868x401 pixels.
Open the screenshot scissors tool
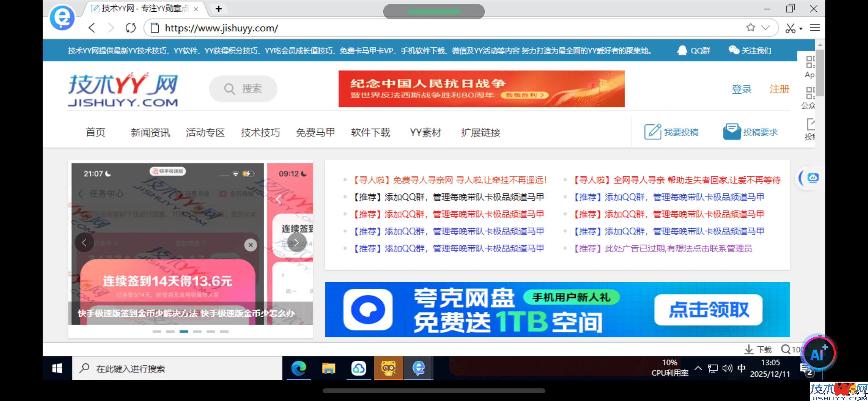[x=791, y=28]
